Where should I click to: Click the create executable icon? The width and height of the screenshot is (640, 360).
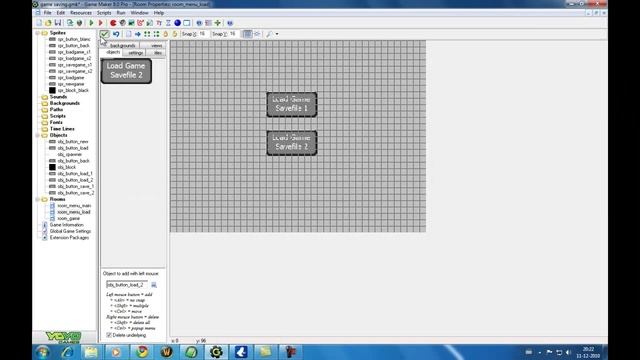(70, 23)
